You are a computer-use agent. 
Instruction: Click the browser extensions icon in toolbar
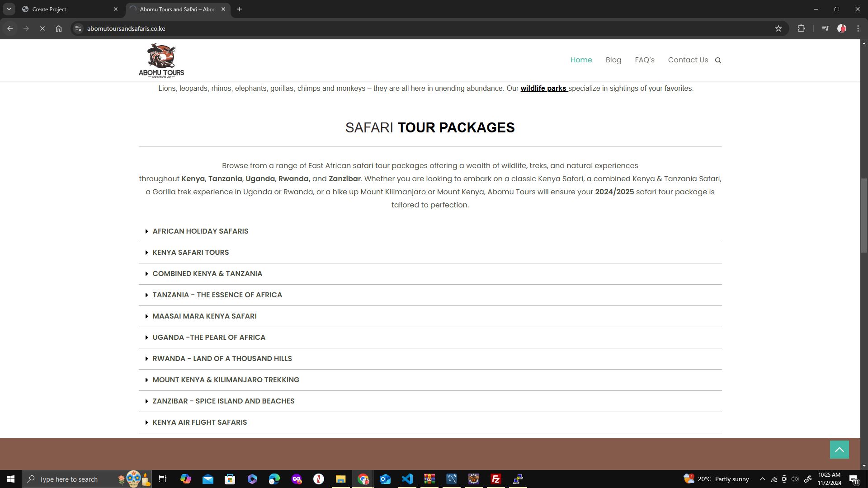click(802, 28)
